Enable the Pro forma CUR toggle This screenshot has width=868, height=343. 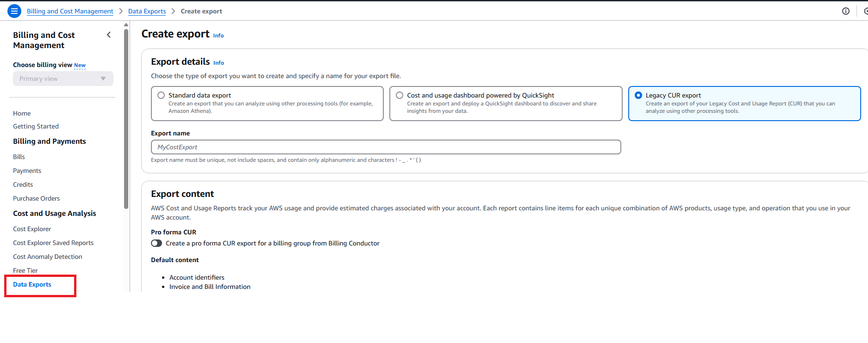pyautogui.click(x=156, y=243)
